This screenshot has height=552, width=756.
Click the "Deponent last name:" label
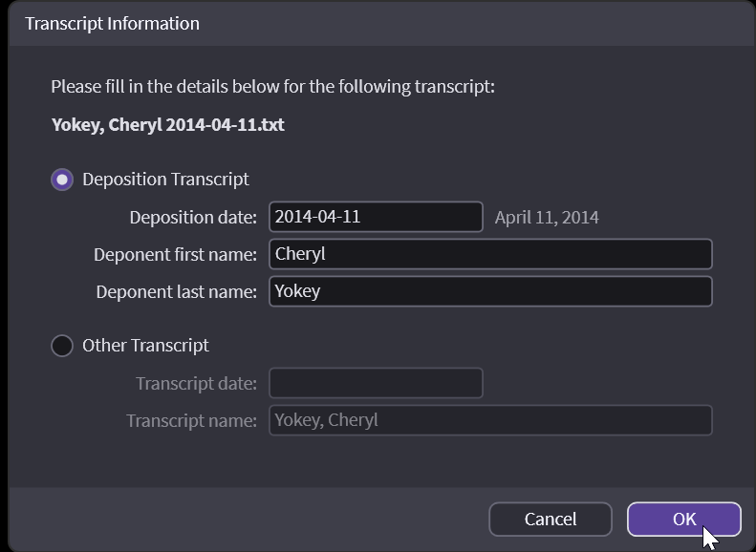176,291
